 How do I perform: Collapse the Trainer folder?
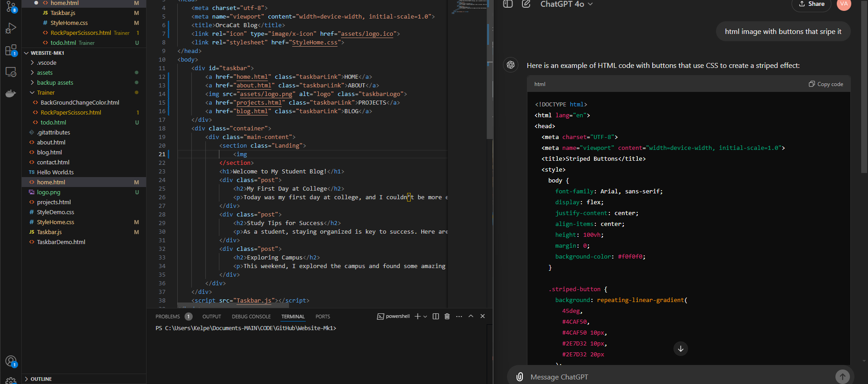(84, 93)
